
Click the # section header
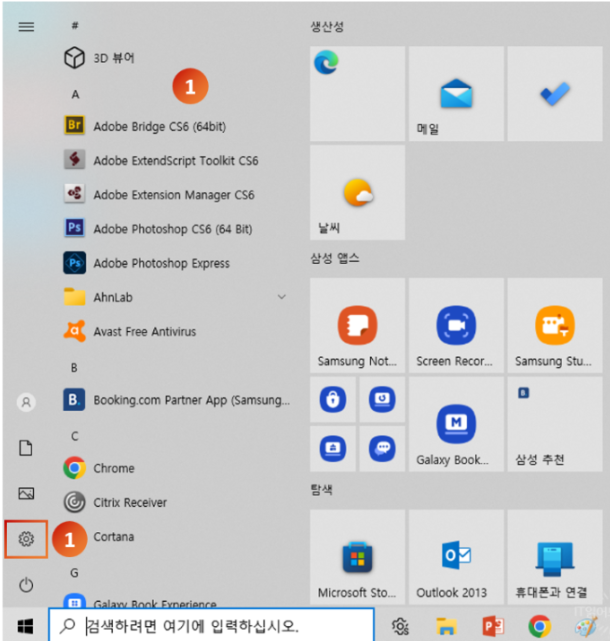(75, 26)
